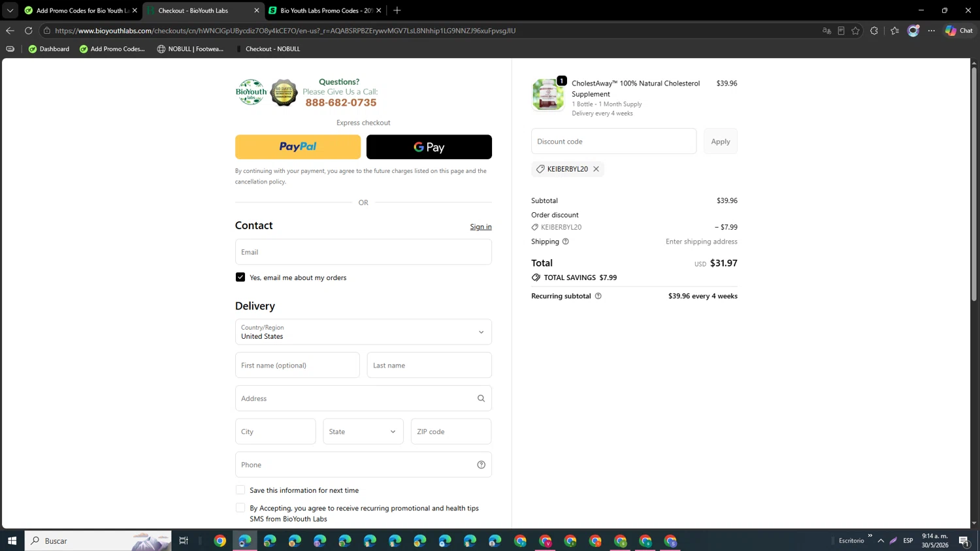Open the NOBULL Footwear bookmark
This screenshot has height=551, width=980.
point(190,49)
